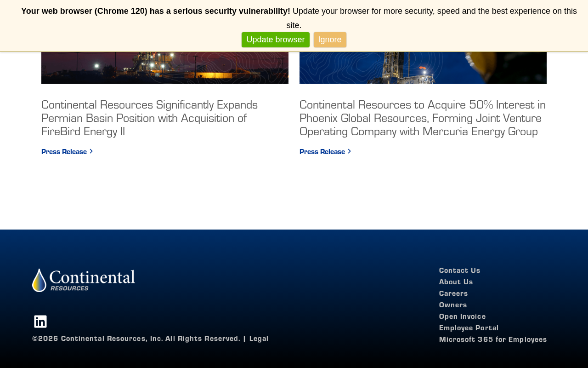The image size is (588, 368).
Task: Click the Update browser button
Action: coord(276,40)
